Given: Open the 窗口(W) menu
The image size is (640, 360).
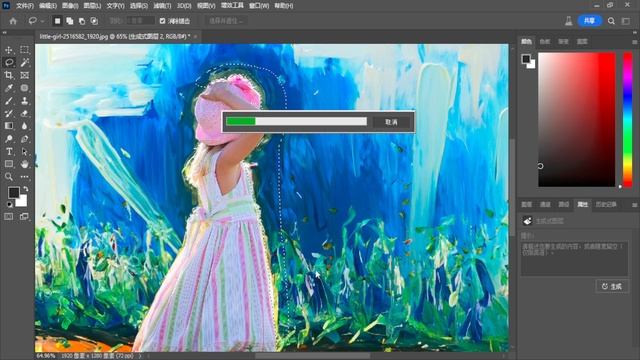Looking at the screenshot, I should tap(259, 6).
